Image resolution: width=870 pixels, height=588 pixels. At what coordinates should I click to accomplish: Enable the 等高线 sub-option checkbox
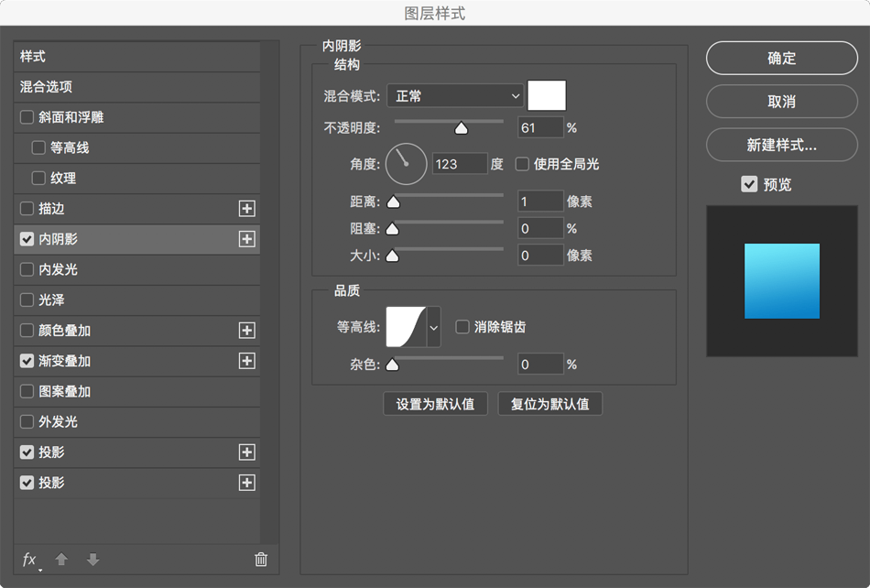(x=38, y=147)
